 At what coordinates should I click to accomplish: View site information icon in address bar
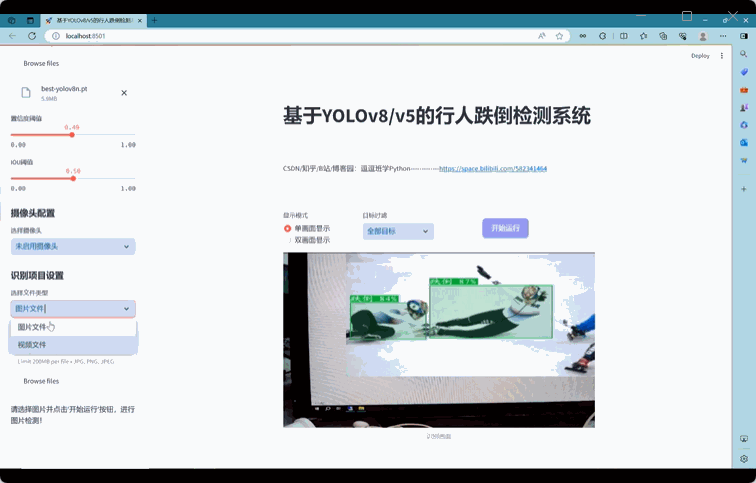[55, 36]
